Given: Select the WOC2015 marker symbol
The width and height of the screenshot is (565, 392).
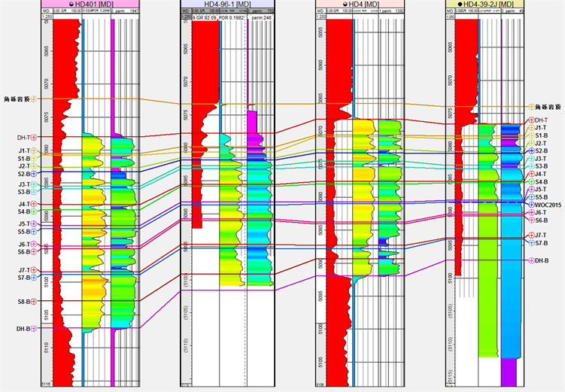Looking at the screenshot, I should click(530, 205).
